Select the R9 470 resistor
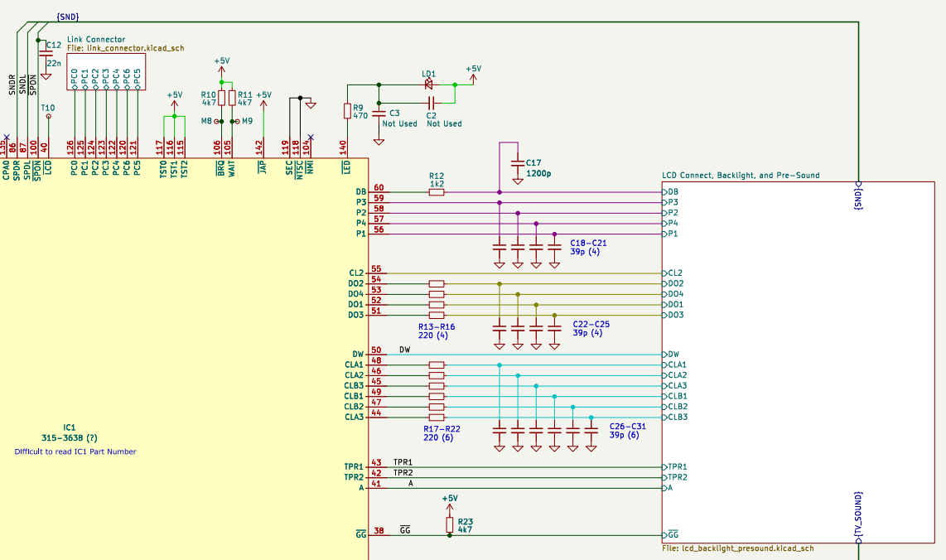 347,112
